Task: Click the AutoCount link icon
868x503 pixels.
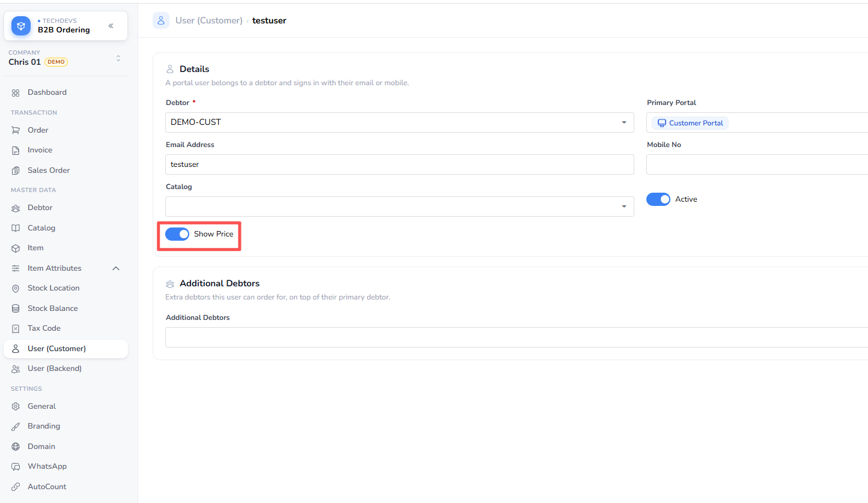Action: 16,487
